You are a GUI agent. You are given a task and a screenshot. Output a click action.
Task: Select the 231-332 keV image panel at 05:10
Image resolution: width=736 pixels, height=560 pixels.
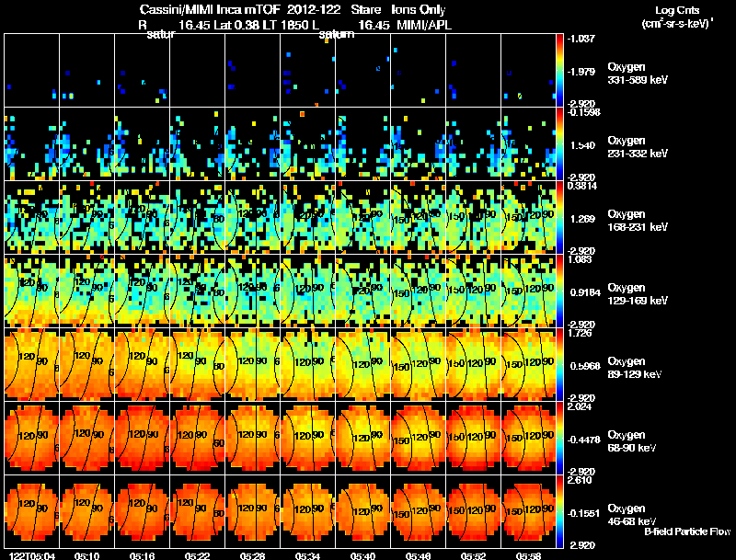click(x=86, y=143)
